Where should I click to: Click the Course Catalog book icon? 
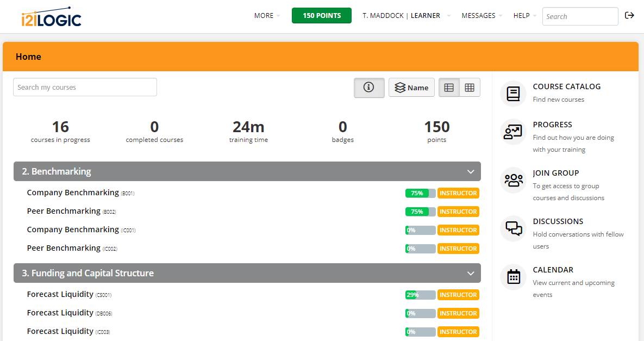coord(513,94)
